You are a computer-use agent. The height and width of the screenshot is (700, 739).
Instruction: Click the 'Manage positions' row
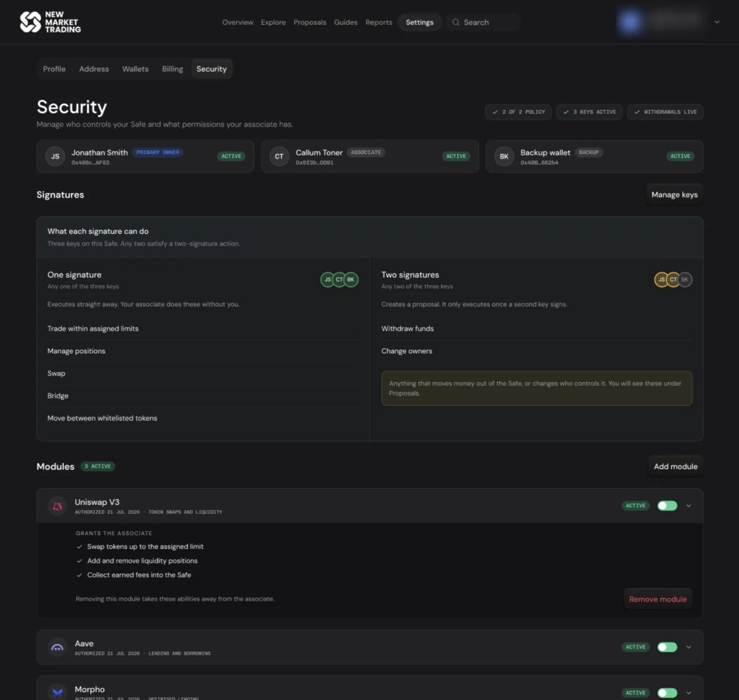pos(203,351)
